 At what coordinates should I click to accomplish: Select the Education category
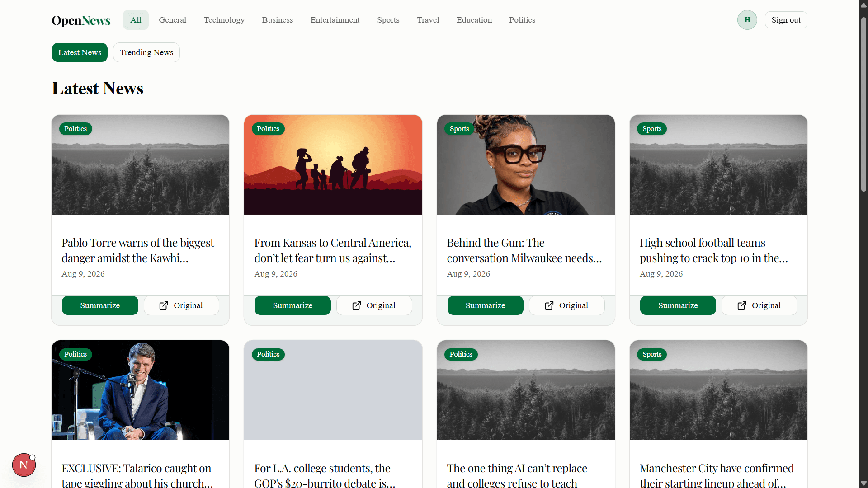pos(474,20)
